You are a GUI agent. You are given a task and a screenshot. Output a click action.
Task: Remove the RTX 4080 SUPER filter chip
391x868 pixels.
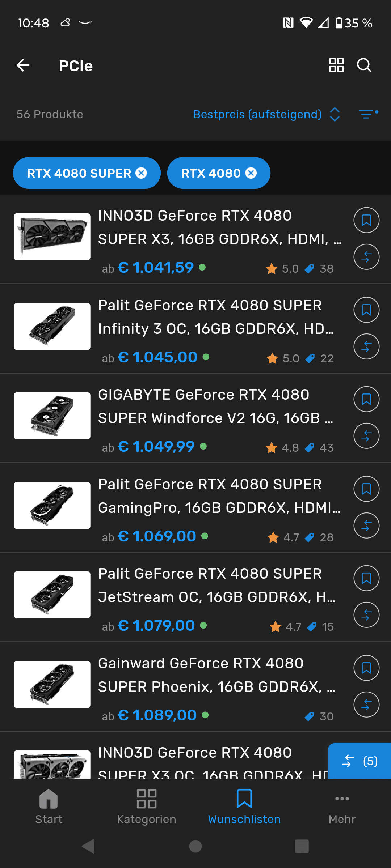tap(141, 173)
